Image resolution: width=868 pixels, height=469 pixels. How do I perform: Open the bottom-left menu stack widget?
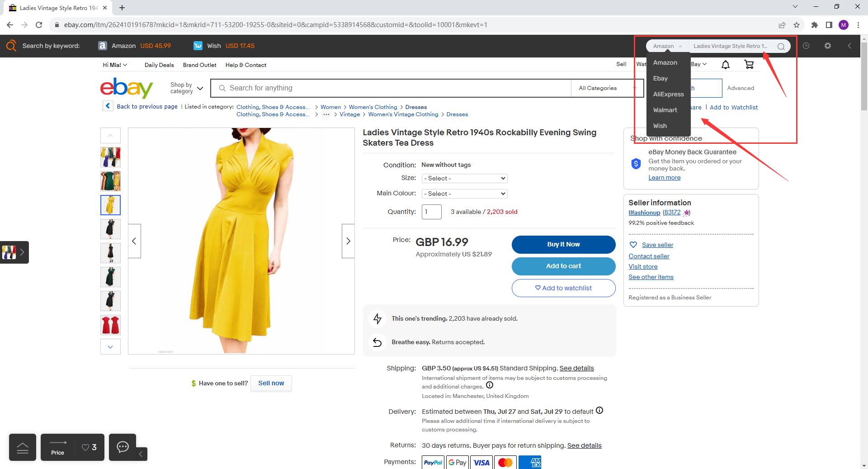[23, 447]
